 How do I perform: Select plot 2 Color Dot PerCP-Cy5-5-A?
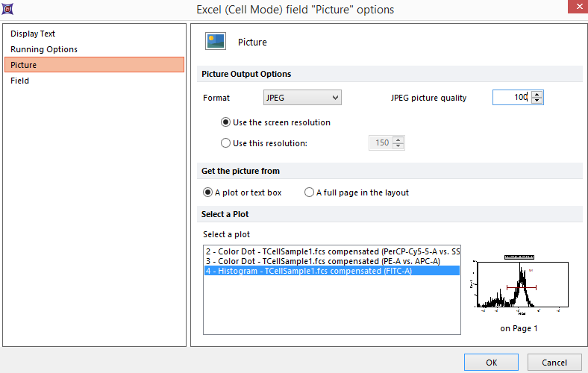(x=332, y=251)
